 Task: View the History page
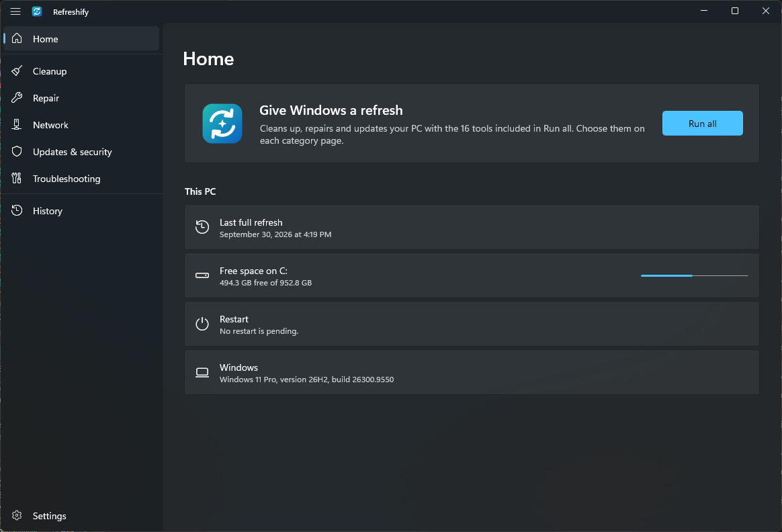[x=81, y=210]
